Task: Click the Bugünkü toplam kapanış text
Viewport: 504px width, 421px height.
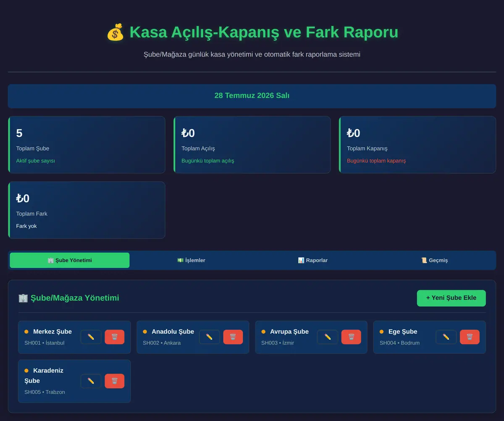Action: (376, 161)
